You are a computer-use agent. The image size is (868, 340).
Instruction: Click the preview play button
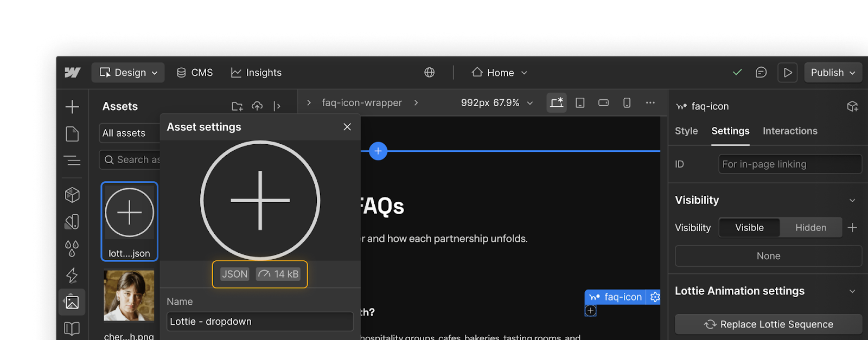(x=788, y=73)
